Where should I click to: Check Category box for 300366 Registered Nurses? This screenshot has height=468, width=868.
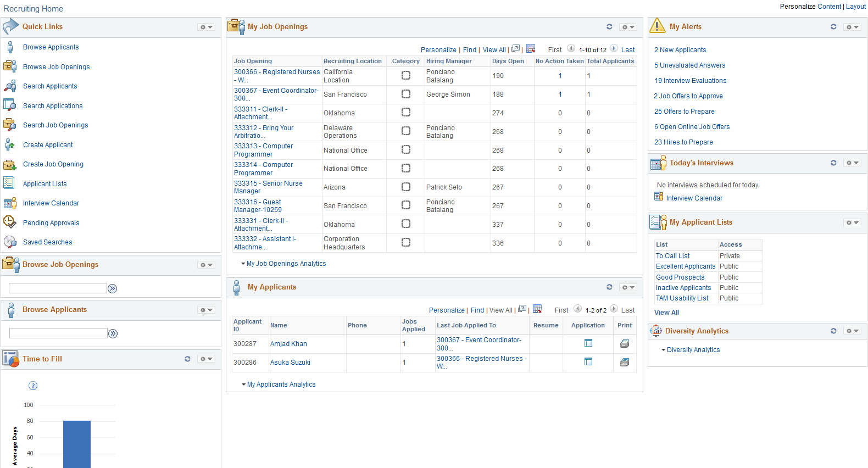[x=406, y=76]
